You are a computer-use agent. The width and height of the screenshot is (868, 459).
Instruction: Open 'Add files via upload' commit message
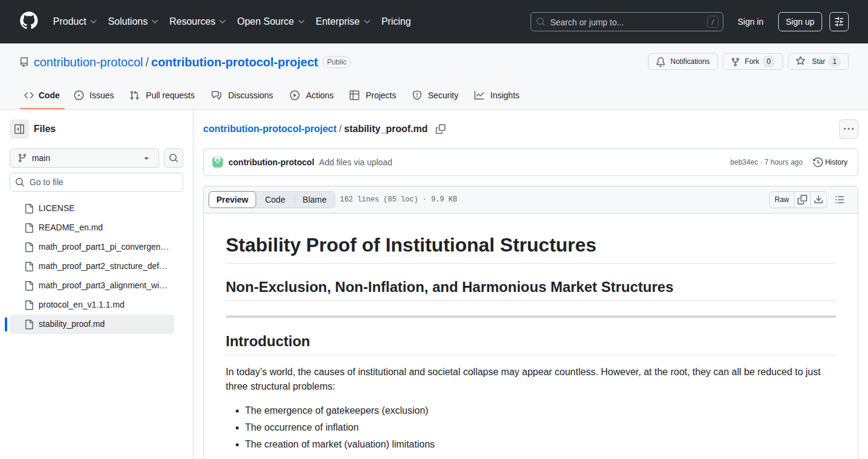point(356,162)
